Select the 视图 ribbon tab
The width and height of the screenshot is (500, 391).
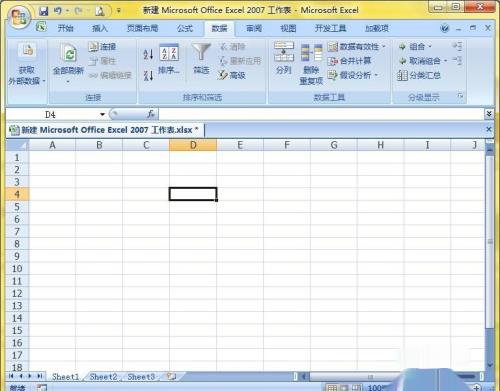tap(288, 28)
